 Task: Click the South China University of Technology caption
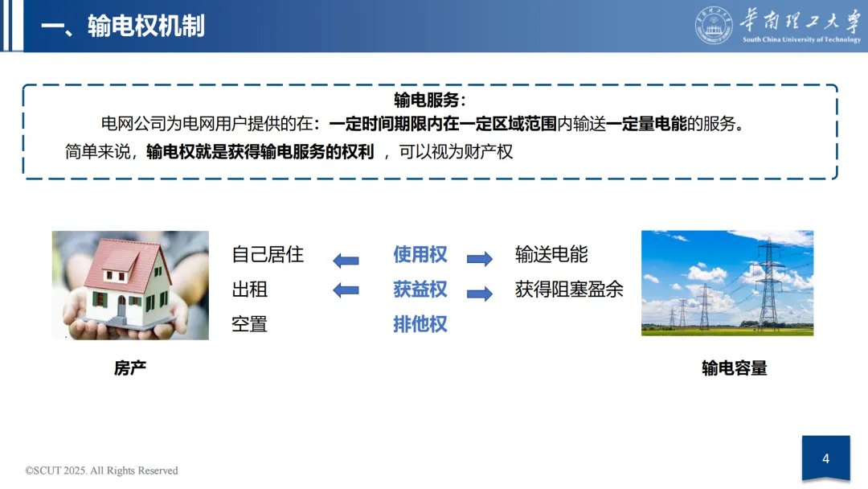click(801, 39)
